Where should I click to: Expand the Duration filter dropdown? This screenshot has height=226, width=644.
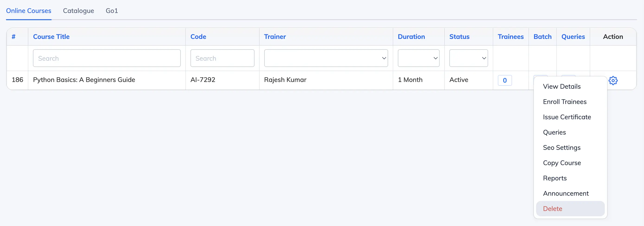coord(419,58)
